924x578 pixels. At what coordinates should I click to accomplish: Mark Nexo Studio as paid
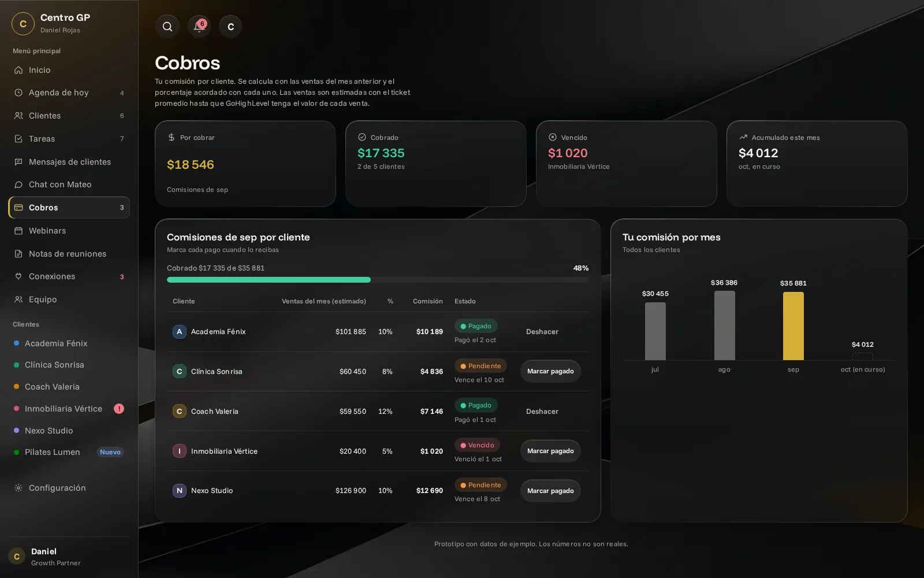tap(550, 491)
